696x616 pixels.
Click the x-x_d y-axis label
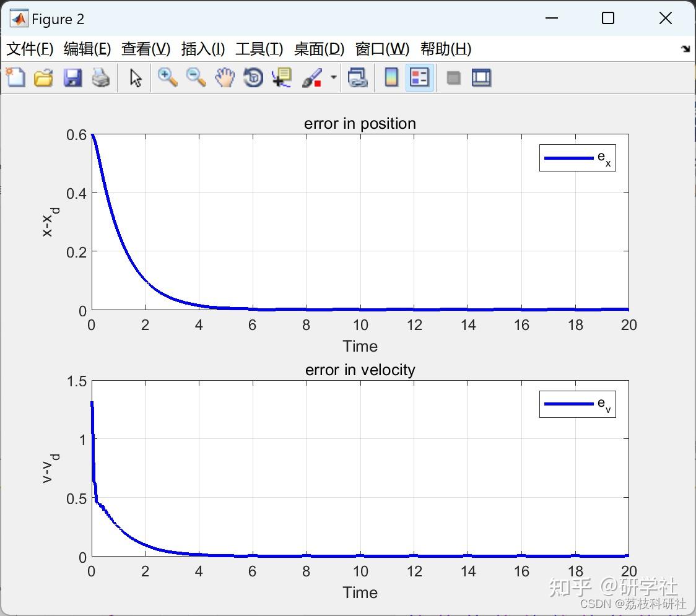(x=50, y=222)
